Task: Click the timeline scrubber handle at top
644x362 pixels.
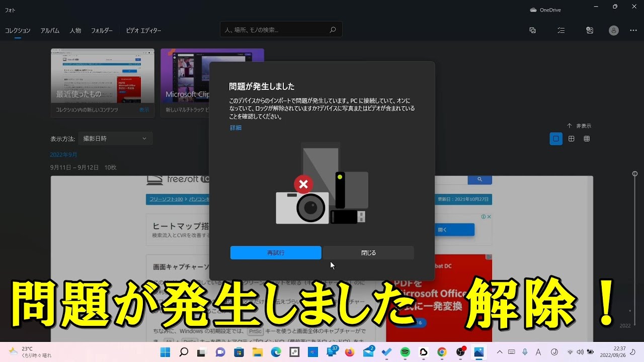Action: [x=635, y=173]
